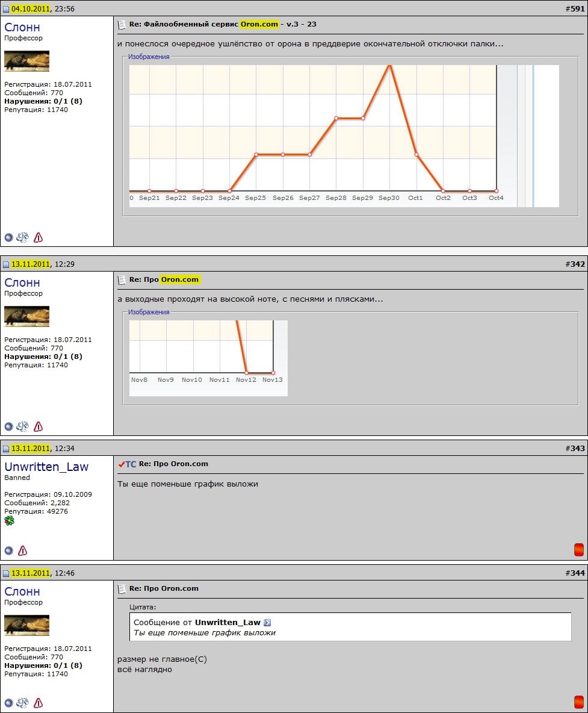Click reputation scales icon in post #591
The width and height of the screenshot is (588, 713).
coord(23,237)
